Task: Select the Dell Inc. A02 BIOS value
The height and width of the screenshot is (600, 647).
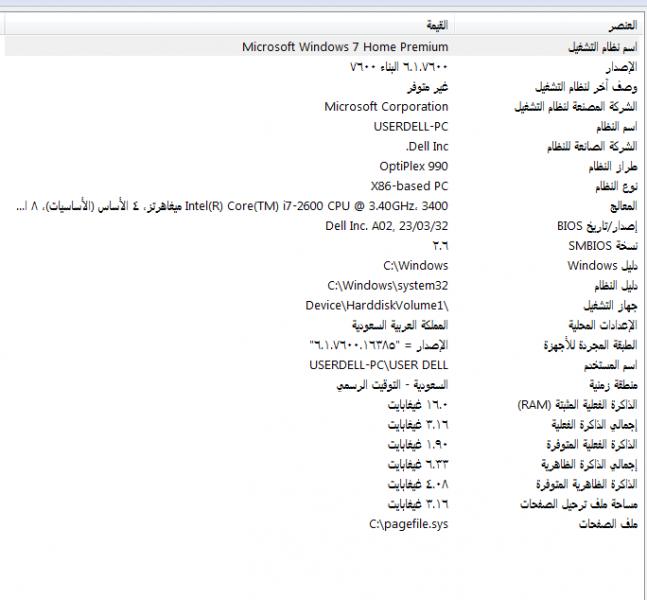Action: 387,226
